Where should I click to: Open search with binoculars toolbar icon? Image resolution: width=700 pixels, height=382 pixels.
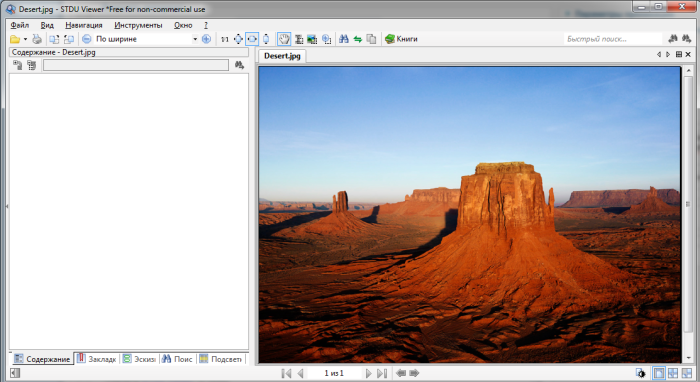click(x=344, y=39)
